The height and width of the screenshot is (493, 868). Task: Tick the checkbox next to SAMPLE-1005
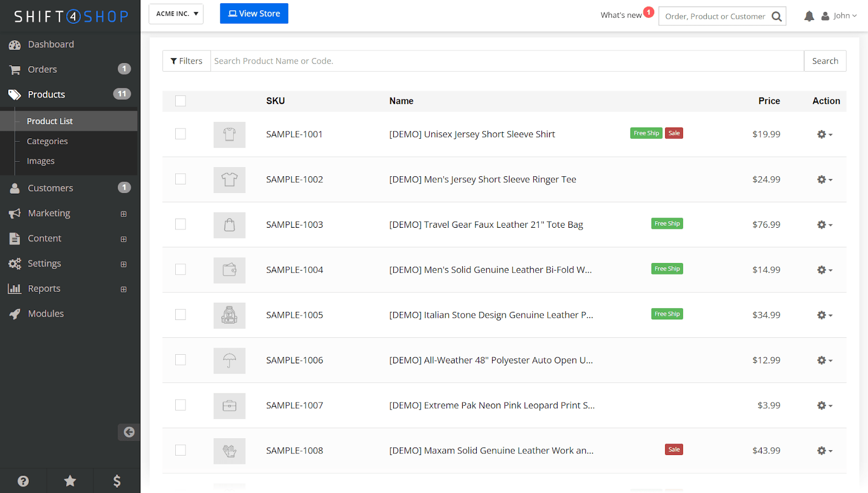coord(180,314)
